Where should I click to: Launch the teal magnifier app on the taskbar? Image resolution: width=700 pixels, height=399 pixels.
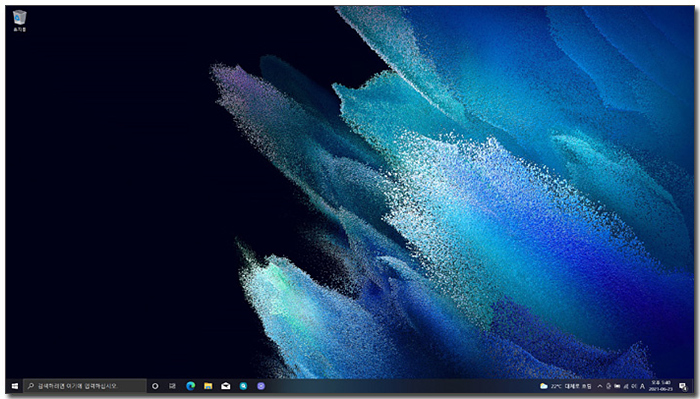(x=243, y=386)
